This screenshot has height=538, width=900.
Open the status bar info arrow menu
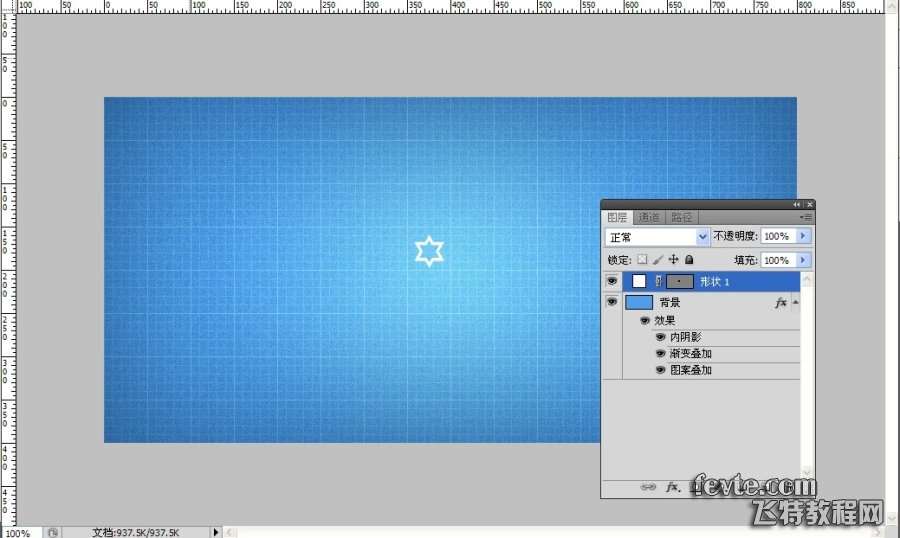215,533
